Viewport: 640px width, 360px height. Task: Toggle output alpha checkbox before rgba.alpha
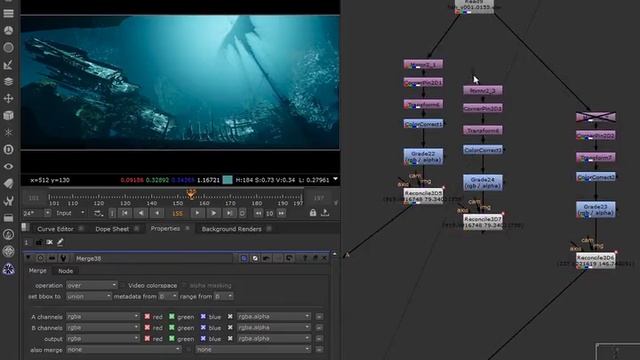pyautogui.click(x=230, y=338)
